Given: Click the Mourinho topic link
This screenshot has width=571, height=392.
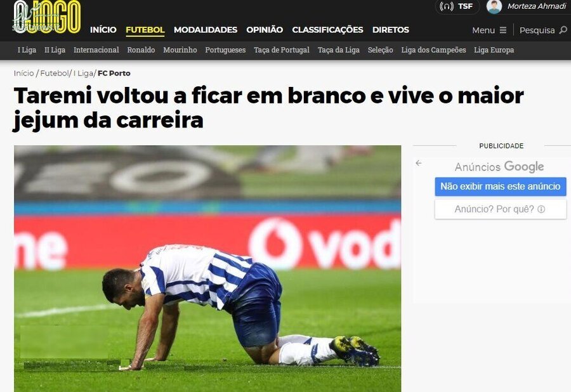Looking at the screenshot, I should click(x=180, y=50).
